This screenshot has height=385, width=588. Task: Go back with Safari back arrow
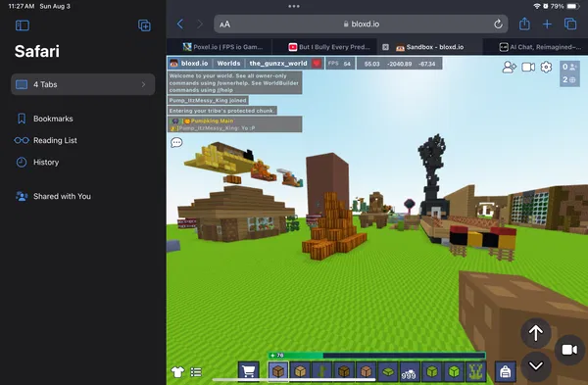pos(180,24)
